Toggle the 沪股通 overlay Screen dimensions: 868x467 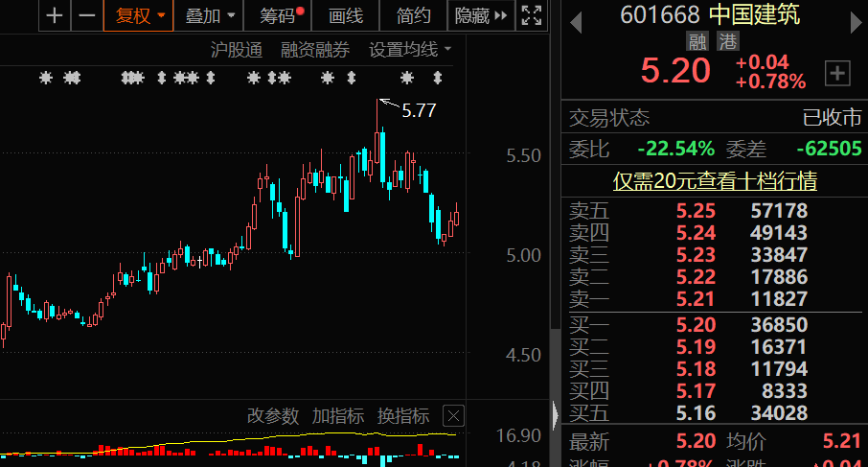(236, 49)
